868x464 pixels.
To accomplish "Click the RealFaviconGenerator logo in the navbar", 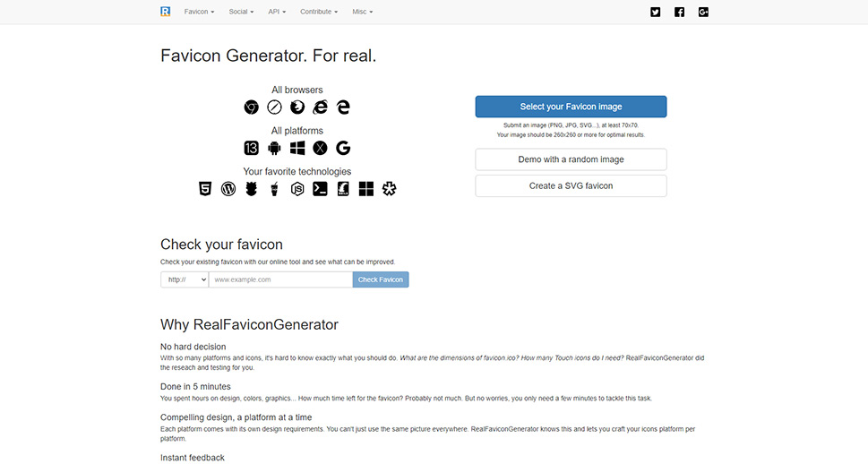I will [x=165, y=12].
